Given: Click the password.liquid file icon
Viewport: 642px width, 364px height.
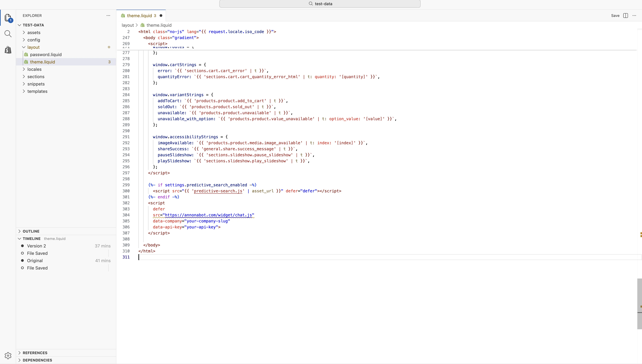Looking at the screenshot, I should pos(26,54).
